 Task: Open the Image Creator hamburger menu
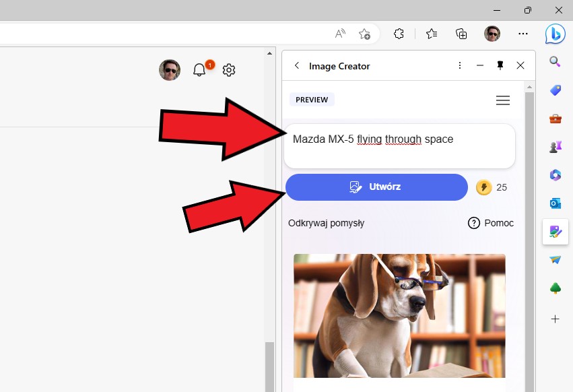[502, 100]
